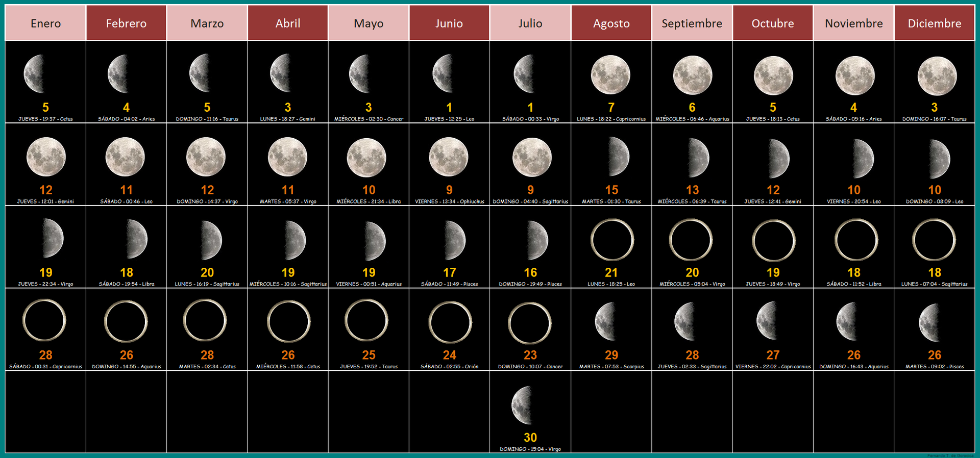980x458 pixels.
Task: Select the Mayo 10 full moon image
Action: [x=366, y=158]
